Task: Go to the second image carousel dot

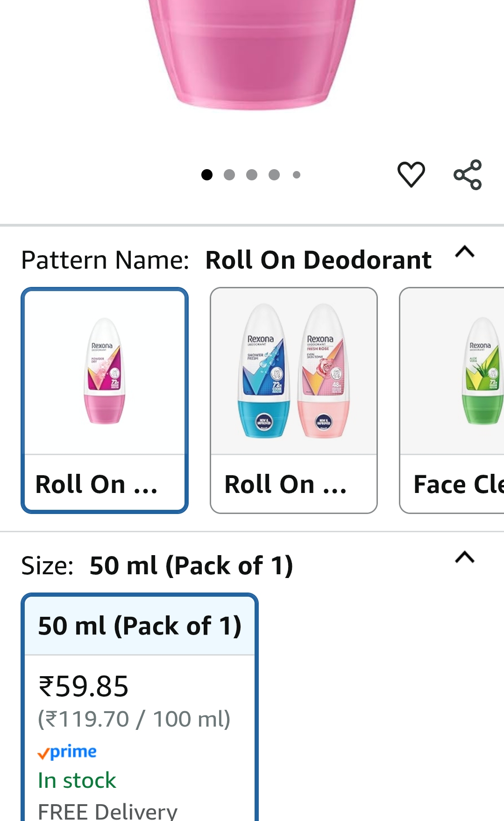Action: click(229, 175)
